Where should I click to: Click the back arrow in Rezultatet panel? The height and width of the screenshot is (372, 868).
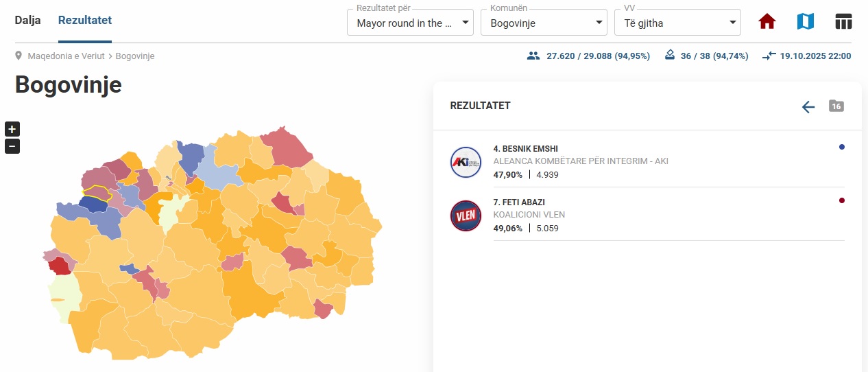click(808, 106)
